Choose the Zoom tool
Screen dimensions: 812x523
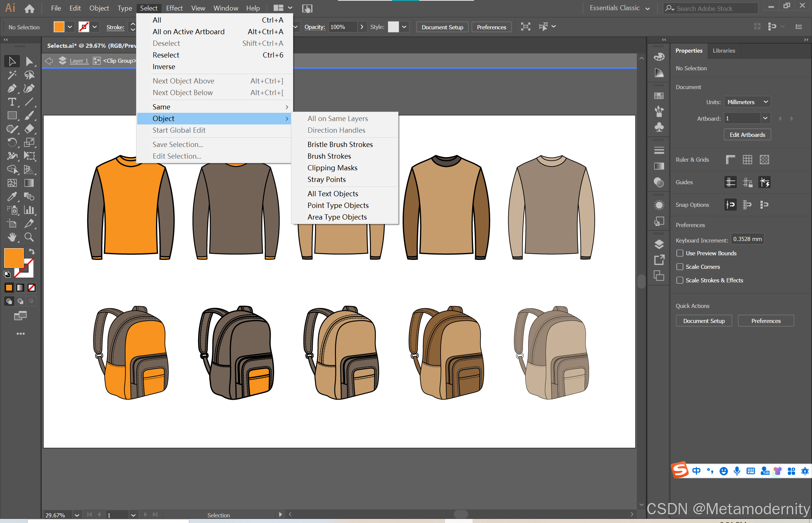(x=29, y=237)
